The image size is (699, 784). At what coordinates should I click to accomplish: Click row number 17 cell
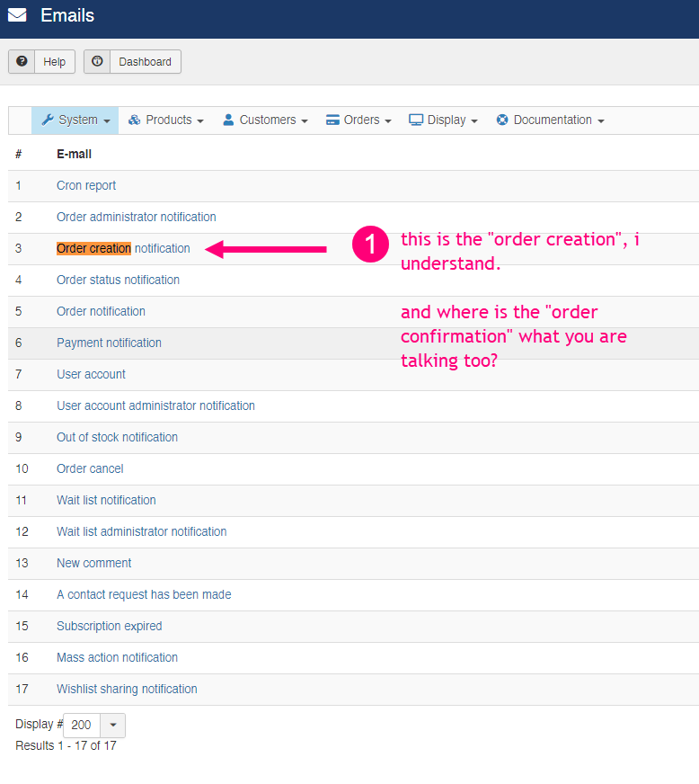pyautogui.click(x=22, y=690)
